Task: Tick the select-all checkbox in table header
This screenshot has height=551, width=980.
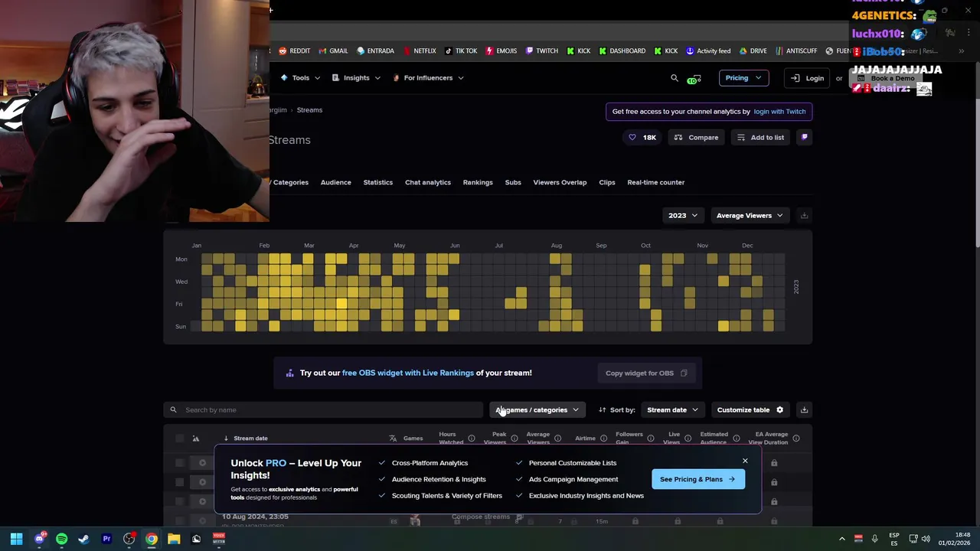Action: click(180, 439)
